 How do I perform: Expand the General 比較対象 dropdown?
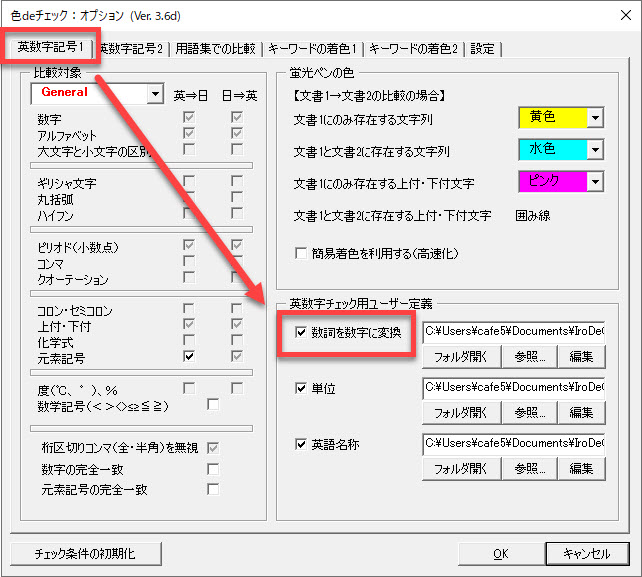click(154, 93)
